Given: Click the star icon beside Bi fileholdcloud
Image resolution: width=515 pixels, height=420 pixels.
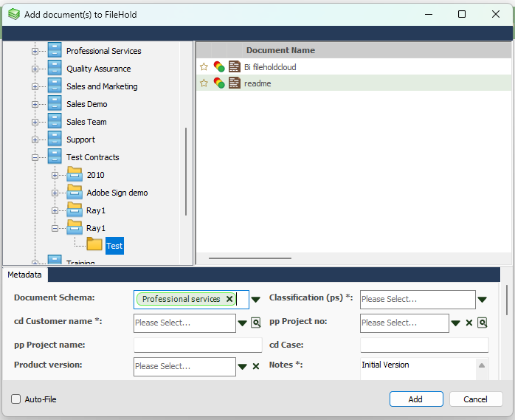Looking at the screenshot, I should (204, 67).
